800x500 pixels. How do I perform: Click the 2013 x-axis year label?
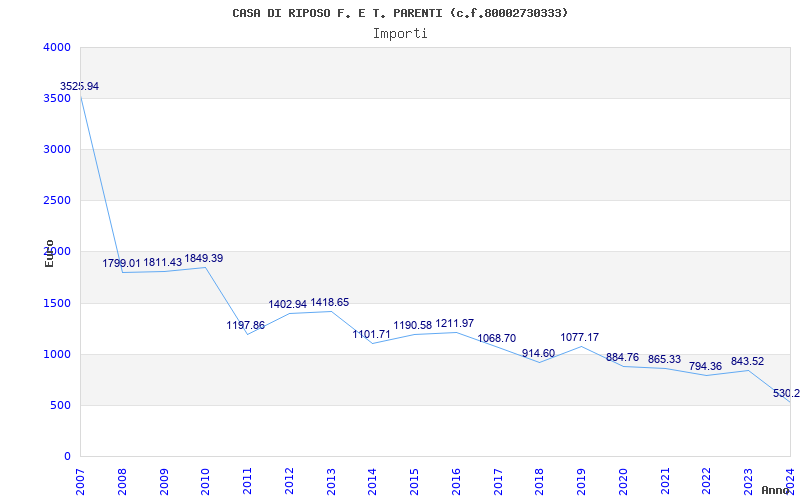click(x=331, y=481)
